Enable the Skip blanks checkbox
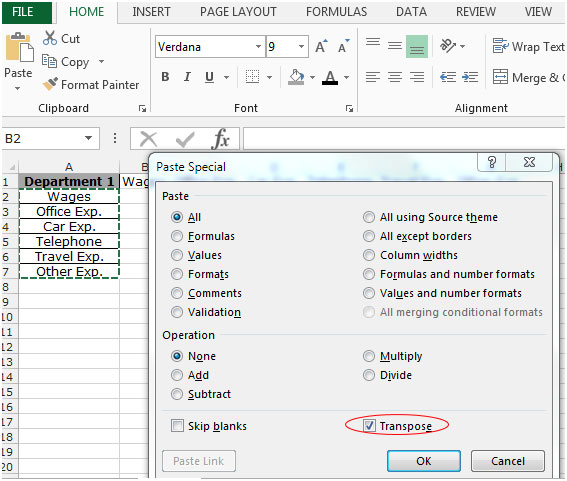The image size is (567, 481). (177, 426)
